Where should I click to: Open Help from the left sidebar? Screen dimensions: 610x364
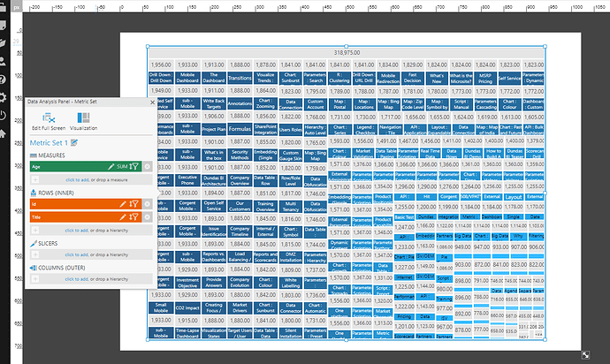pyautogui.click(x=3, y=80)
